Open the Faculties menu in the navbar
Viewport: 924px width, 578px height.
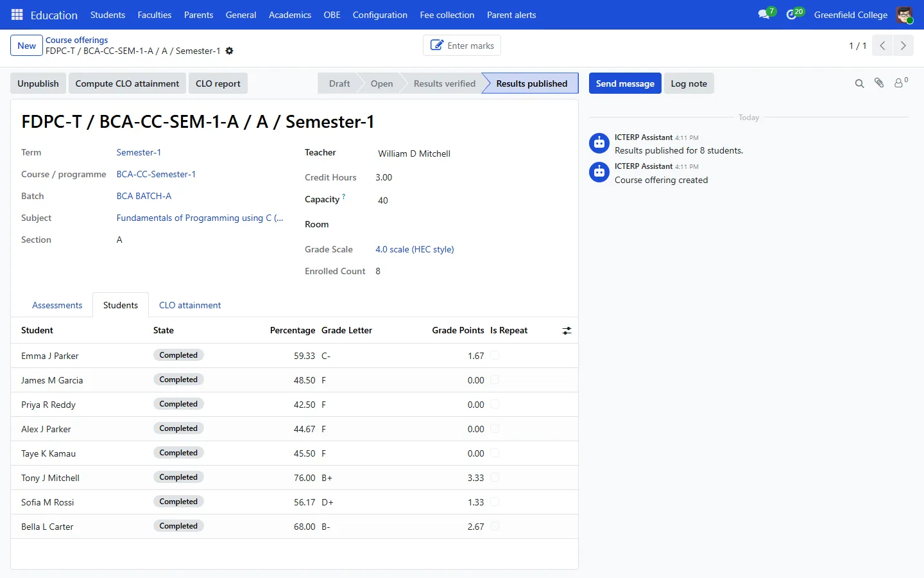[155, 15]
